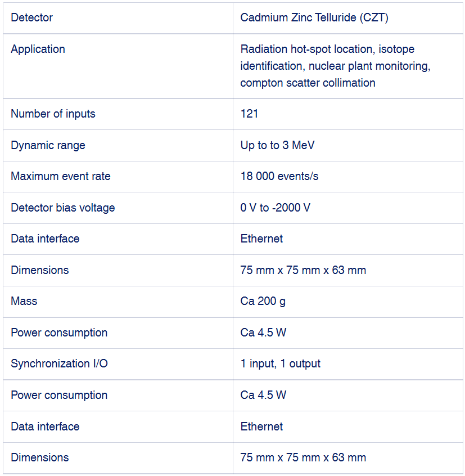465x476 pixels.
Task: Click the Synchronization I/O label
Action: pos(59,363)
